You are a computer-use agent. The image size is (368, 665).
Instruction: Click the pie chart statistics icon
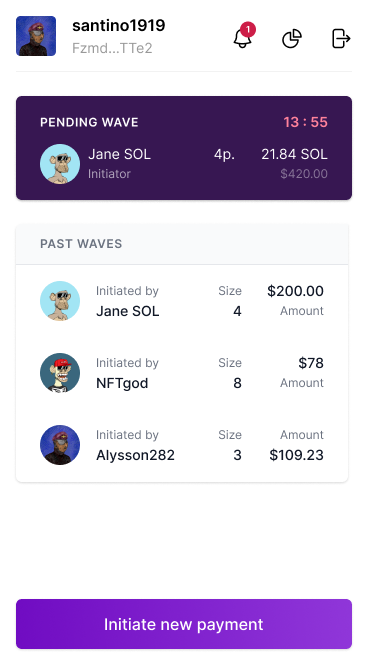point(292,38)
